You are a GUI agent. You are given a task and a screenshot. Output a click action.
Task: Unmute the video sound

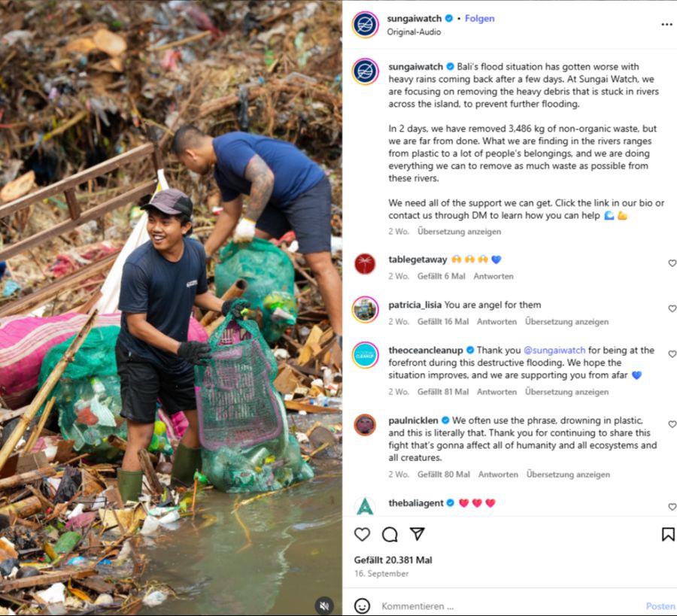pos(324,605)
